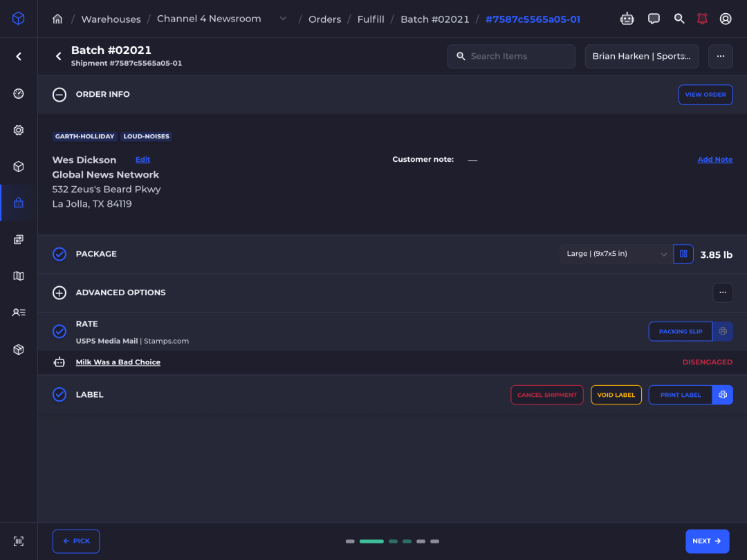The image size is (747, 560).
Task: Navigate to Warehouses breadcrumb
Action: (111, 19)
